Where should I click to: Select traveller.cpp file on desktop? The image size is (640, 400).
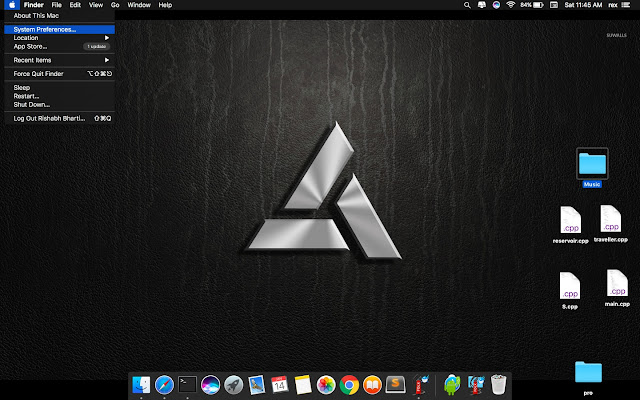611,224
